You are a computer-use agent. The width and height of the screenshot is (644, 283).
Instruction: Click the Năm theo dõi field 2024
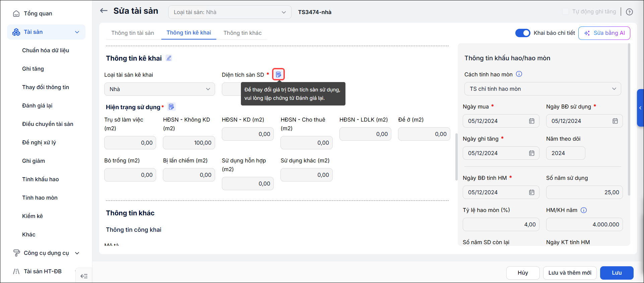tap(566, 153)
